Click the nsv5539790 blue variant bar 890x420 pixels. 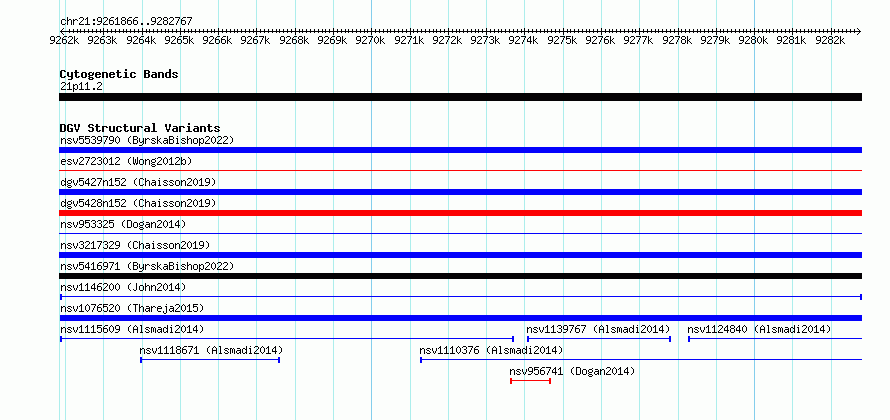(x=460, y=150)
